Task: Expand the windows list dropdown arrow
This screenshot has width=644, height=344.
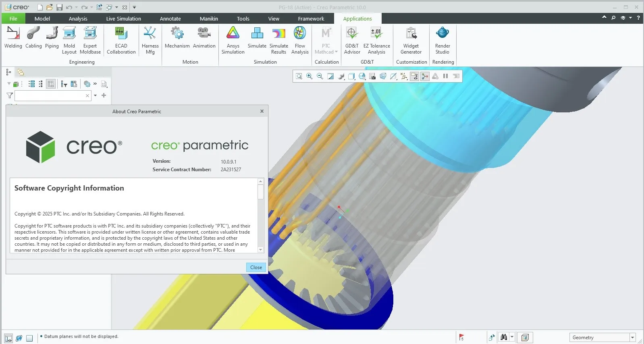Action: pos(117,7)
